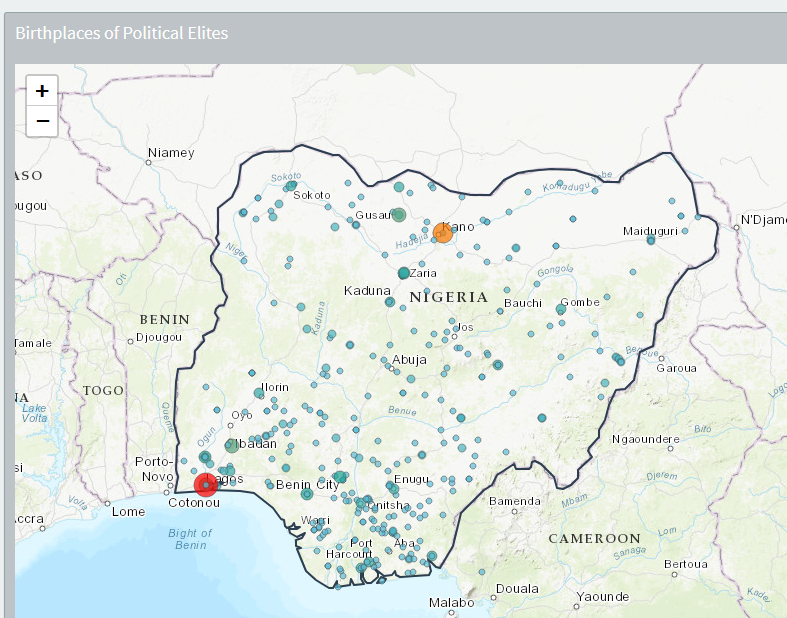The height and width of the screenshot is (618, 787).
Task: Select the marker below Maiduguri label
Action: (651, 240)
